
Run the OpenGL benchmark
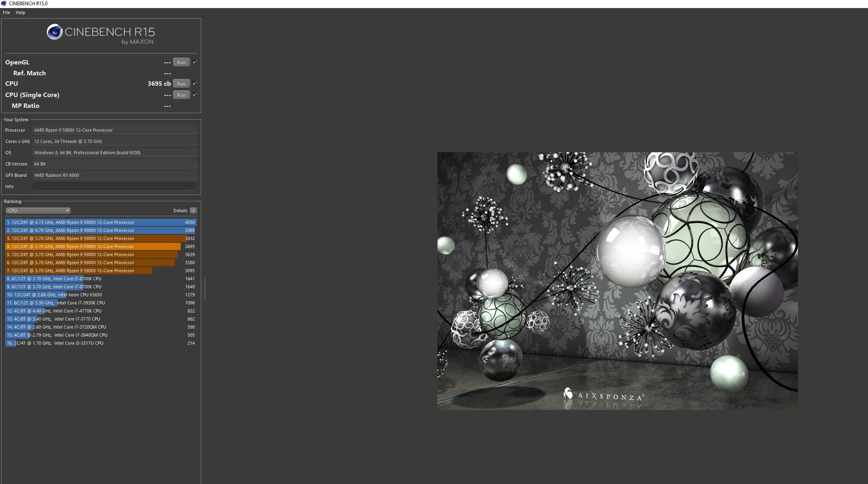point(181,62)
